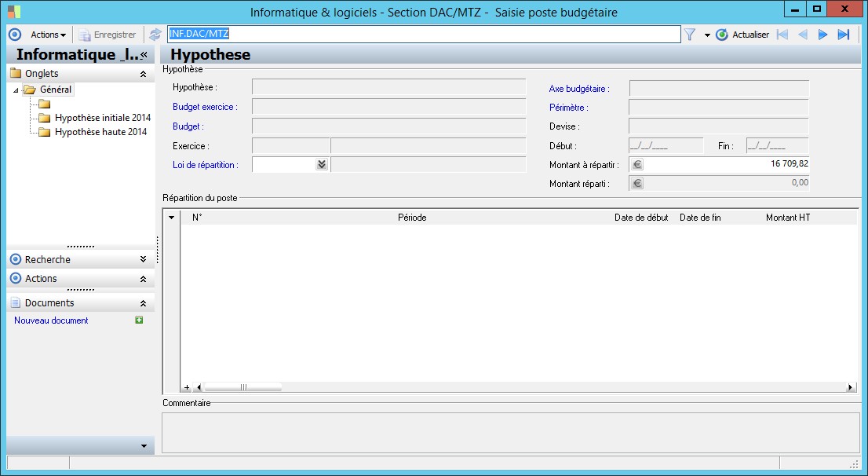Click the Commentaire text area
The height and width of the screenshot is (476, 868).
510,433
